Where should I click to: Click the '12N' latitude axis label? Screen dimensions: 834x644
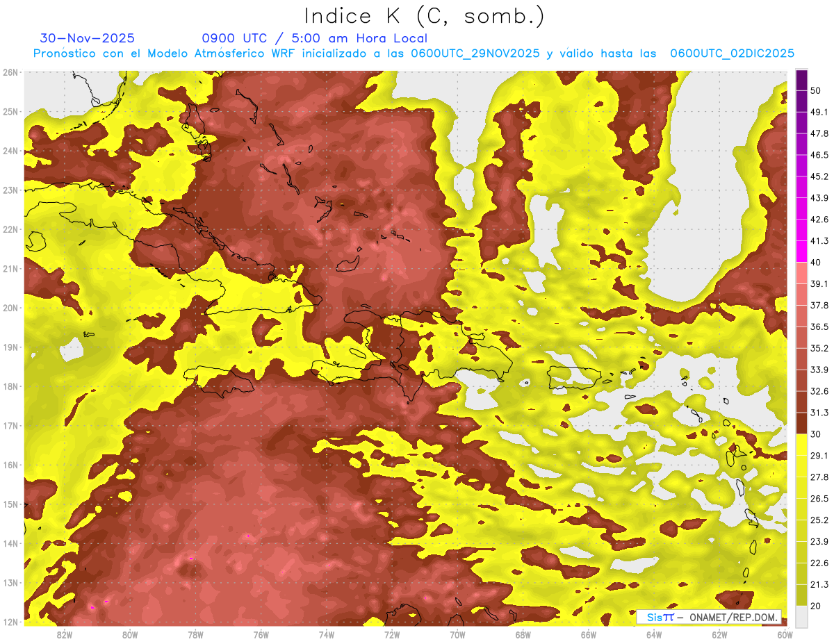pos(10,622)
